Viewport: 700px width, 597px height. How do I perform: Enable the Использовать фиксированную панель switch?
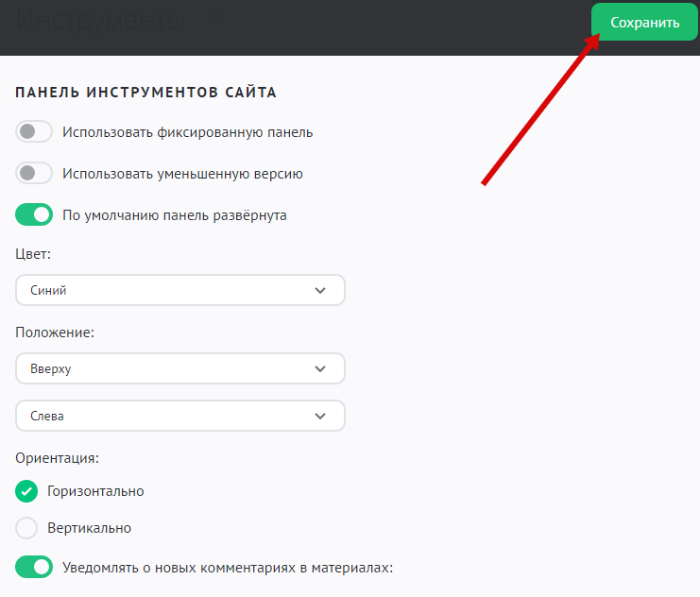(x=34, y=132)
